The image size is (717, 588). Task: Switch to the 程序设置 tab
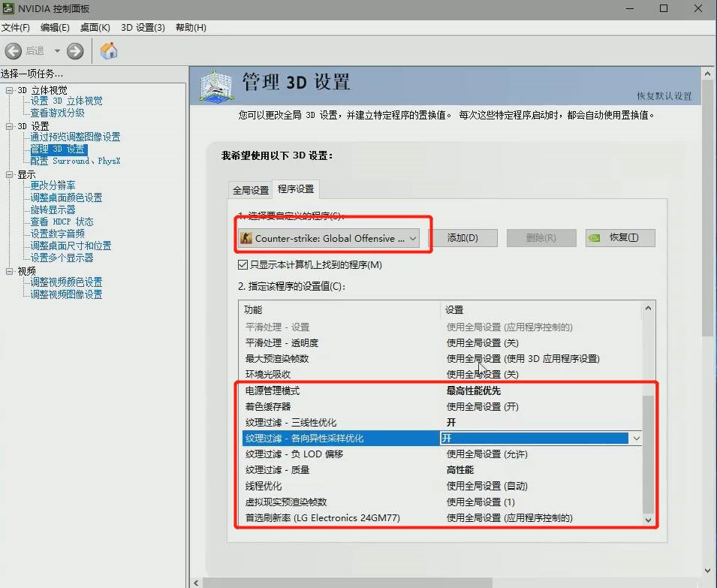click(296, 188)
